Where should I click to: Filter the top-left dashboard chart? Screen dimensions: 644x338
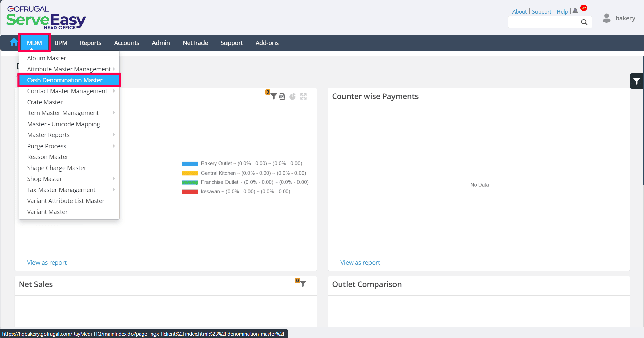(273, 96)
